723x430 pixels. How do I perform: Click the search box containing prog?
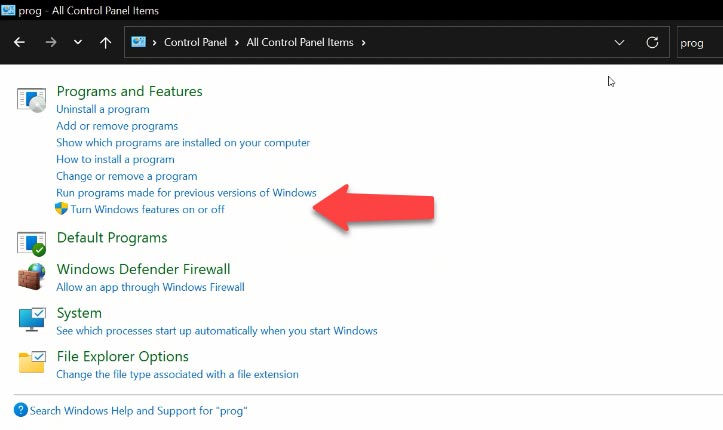(699, 42)
